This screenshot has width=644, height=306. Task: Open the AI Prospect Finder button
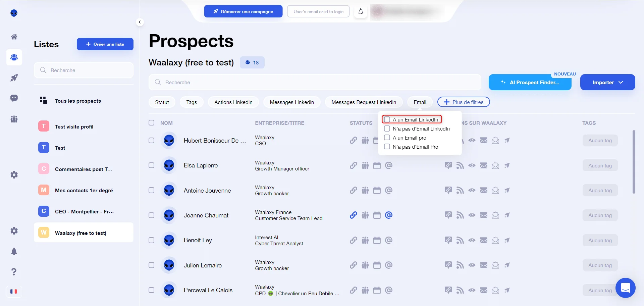pos(530,82)
